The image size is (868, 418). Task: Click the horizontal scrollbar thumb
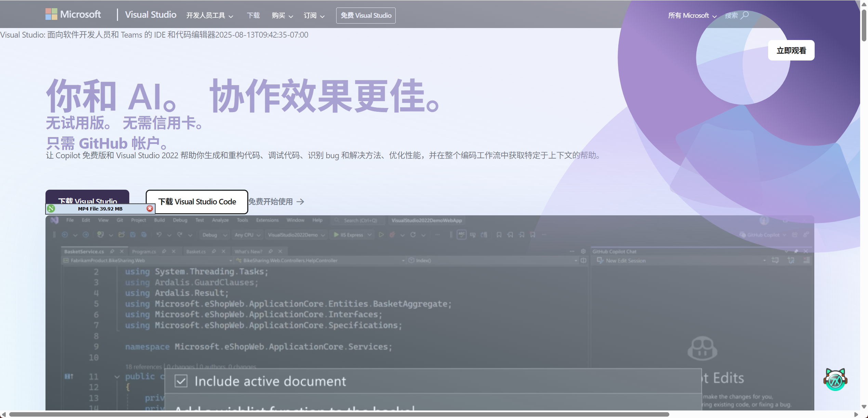[x=339, y=414]
